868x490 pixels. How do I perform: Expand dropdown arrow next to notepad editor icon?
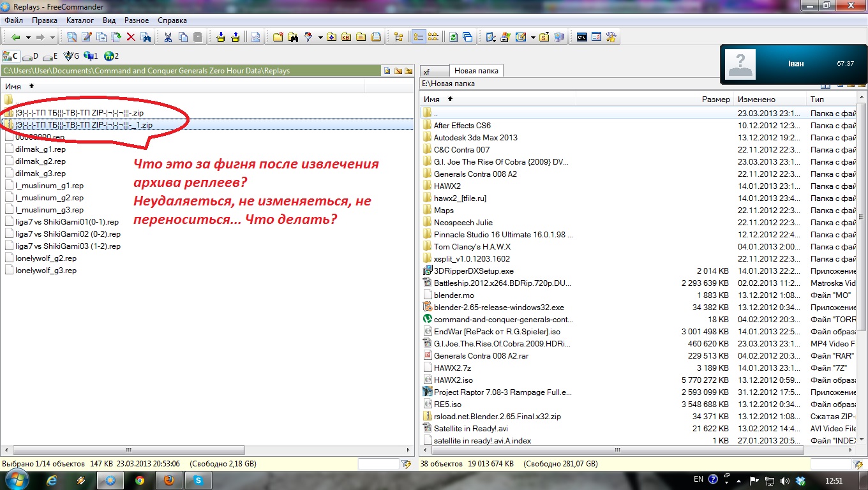click(533, 38)
